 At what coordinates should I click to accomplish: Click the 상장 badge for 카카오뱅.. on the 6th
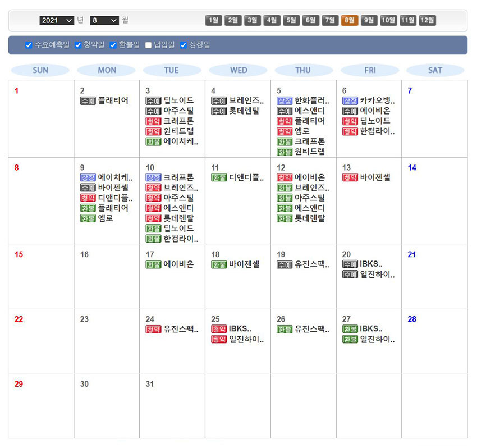(x=350, y=100)
